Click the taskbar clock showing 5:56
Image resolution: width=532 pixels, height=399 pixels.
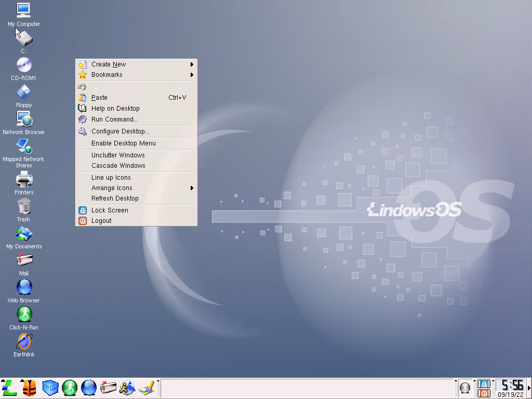pyautogui.click(x=512, y=385)
